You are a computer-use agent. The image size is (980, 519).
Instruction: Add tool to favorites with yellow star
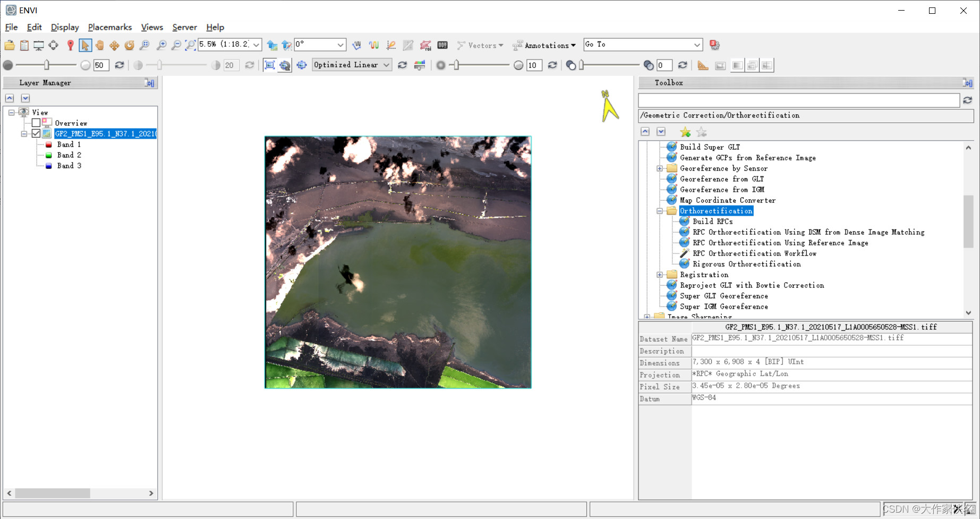(x=685, y=132)
